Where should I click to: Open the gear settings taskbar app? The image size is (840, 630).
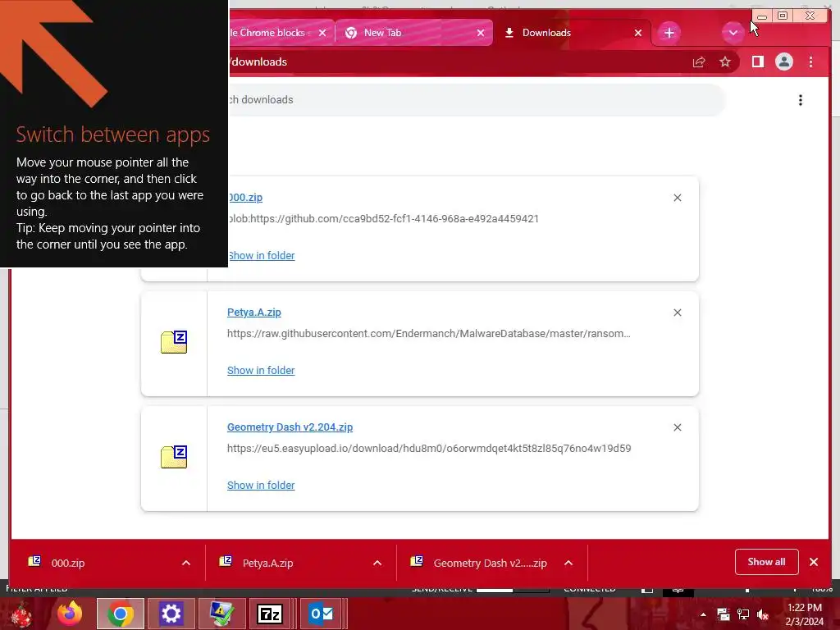pyautogui.click(x=171, y=614)
